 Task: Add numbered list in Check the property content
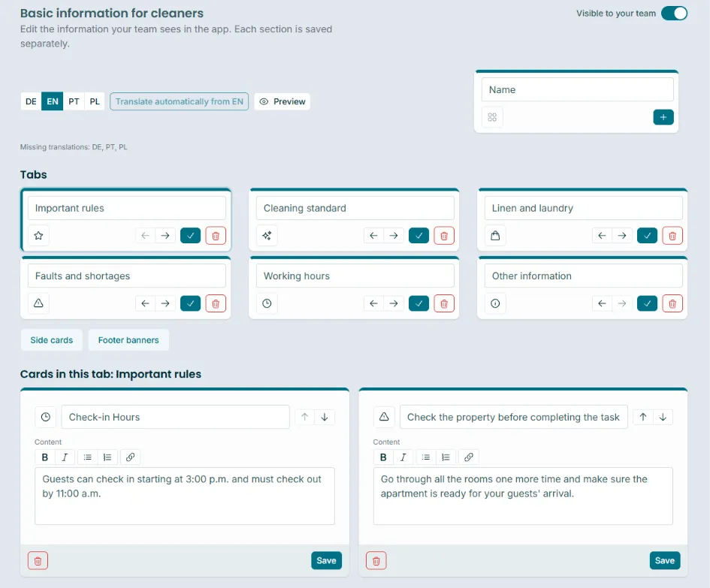click(446, 457)
